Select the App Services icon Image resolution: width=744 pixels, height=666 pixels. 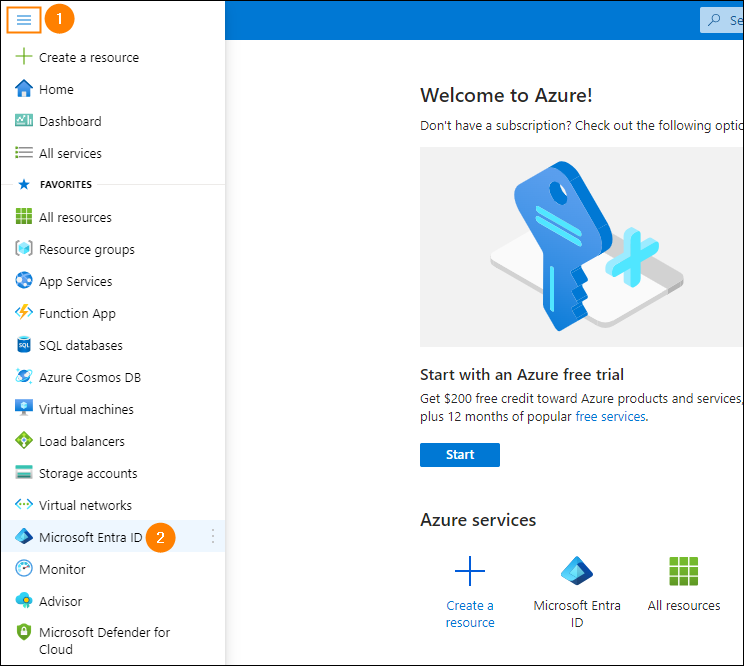tap(24, 281)
